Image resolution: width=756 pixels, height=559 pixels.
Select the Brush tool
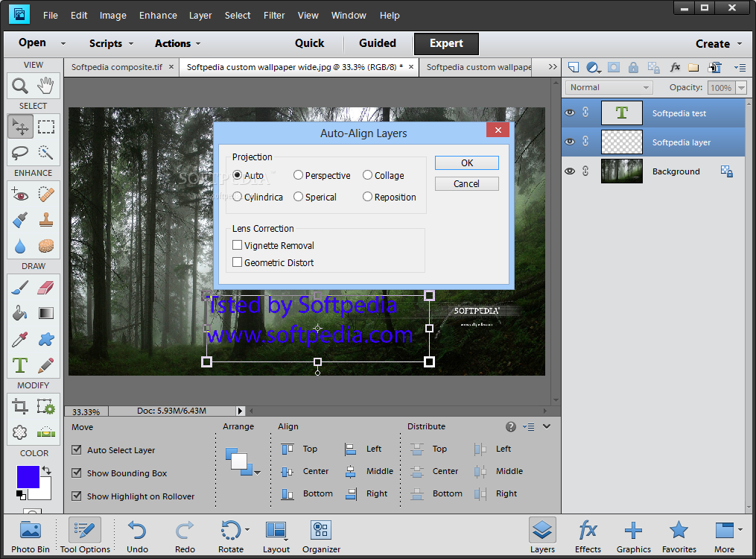20,288
